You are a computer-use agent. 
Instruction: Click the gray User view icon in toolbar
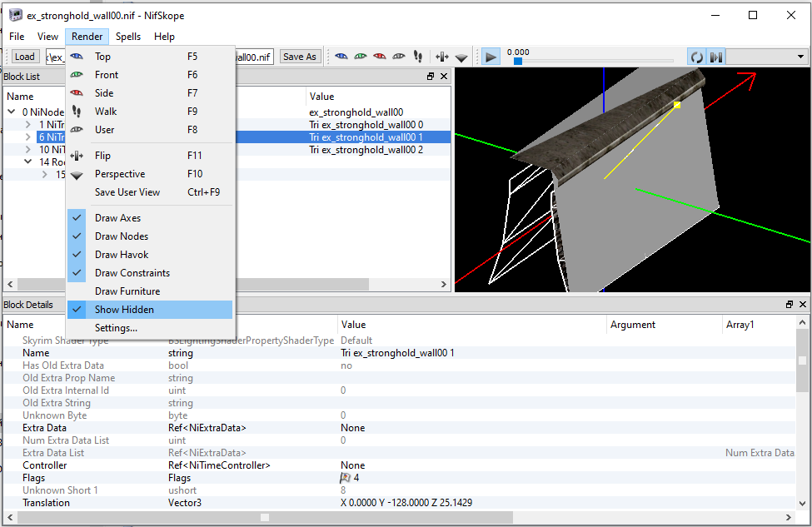pyautogui.click(x=399, y=57)
